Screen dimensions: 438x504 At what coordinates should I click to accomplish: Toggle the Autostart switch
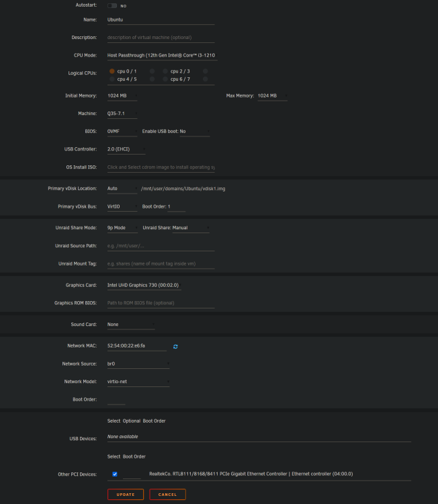coord(112,6)
